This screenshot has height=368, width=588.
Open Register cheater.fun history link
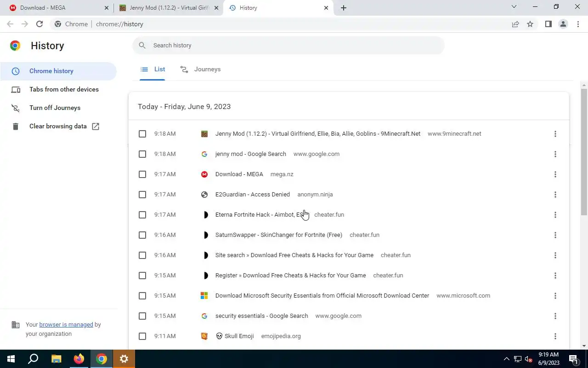(x=291, y=276)
